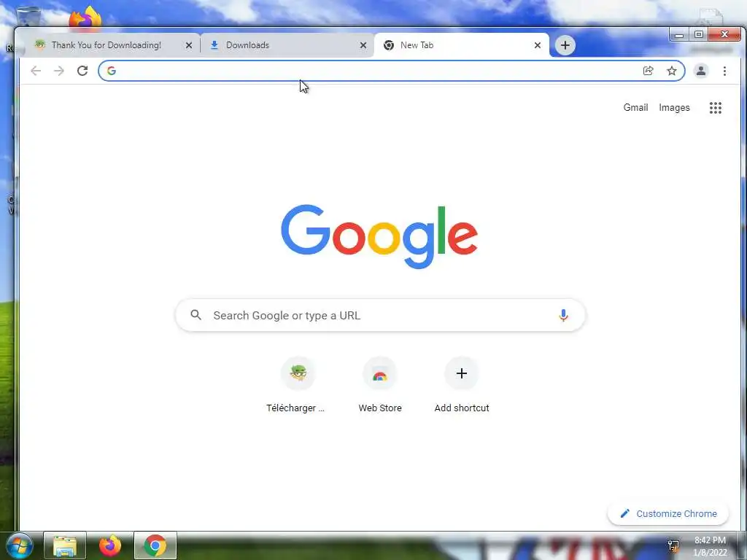Click the microphone voice search icon
The image size is (747, 560).
tap(563, 315)
